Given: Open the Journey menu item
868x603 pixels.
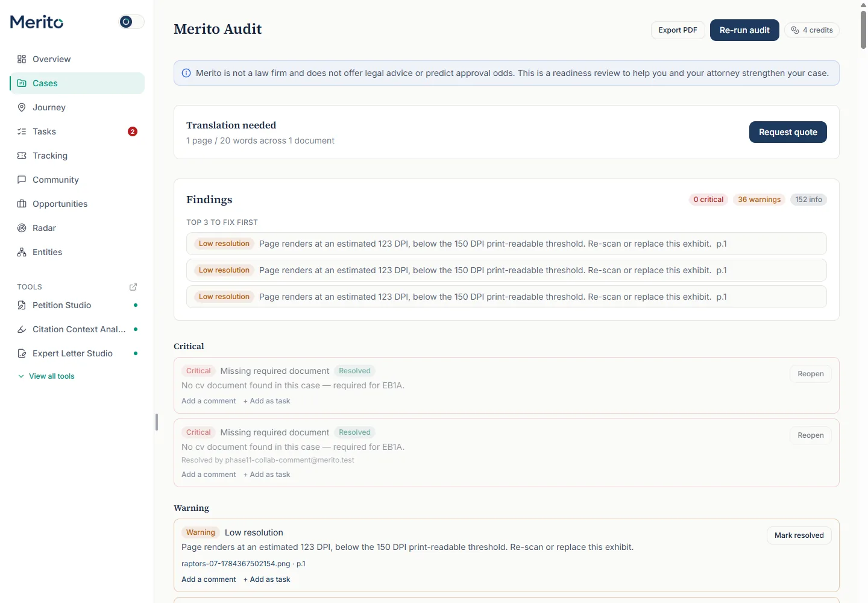Looking at the screenshot, I should click(x=77, y=107).
